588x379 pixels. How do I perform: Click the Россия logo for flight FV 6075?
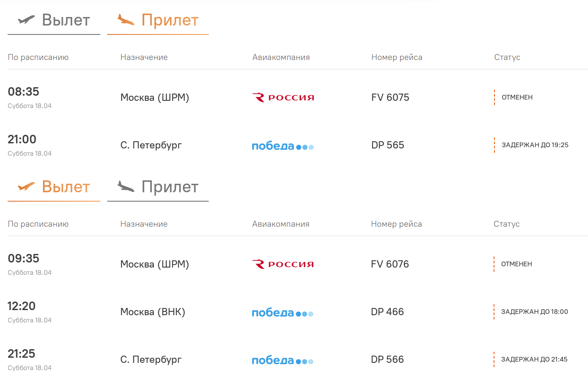[x=283, y=97]
